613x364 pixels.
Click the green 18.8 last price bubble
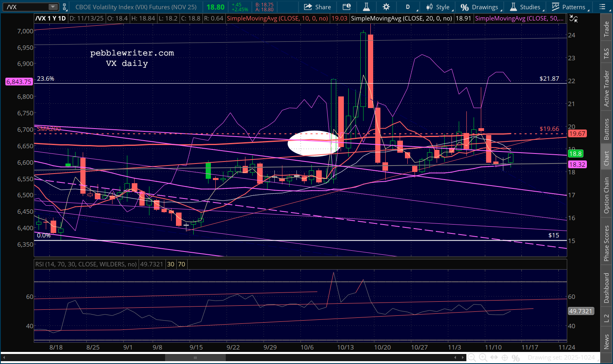point(575,153)
